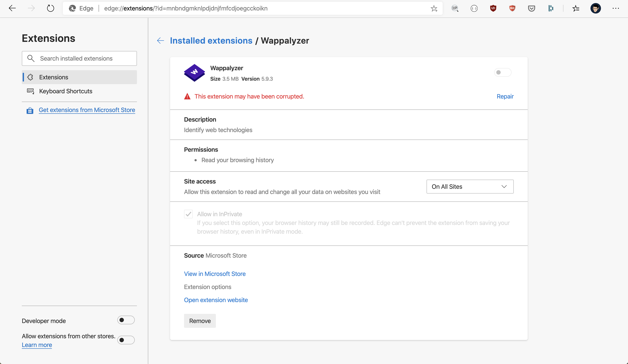Open the Pocket extension icon

[531, 8]
